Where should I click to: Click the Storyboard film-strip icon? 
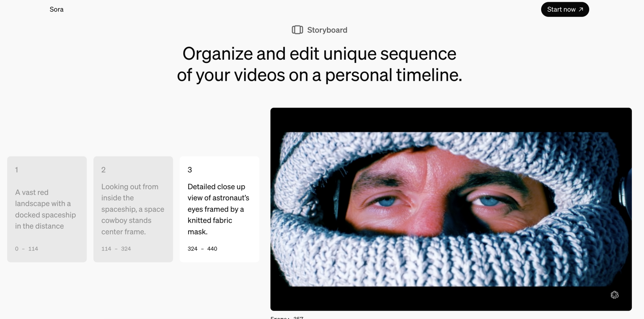[297, 30]
